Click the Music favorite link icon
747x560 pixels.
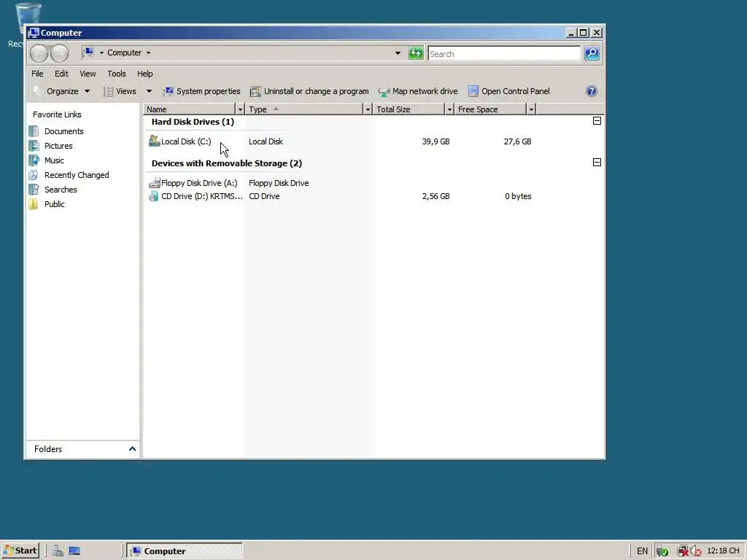34,160
